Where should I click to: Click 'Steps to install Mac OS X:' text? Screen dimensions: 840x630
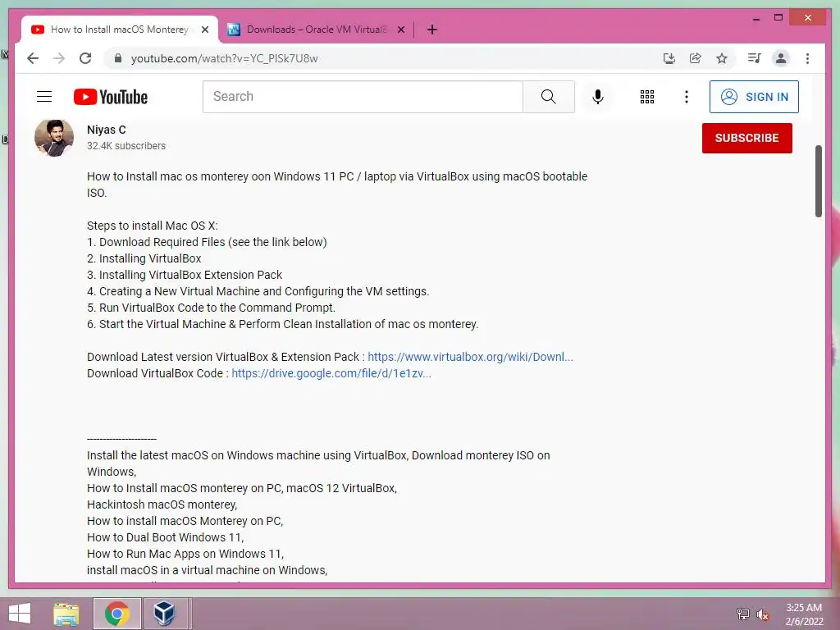point(152,226)
